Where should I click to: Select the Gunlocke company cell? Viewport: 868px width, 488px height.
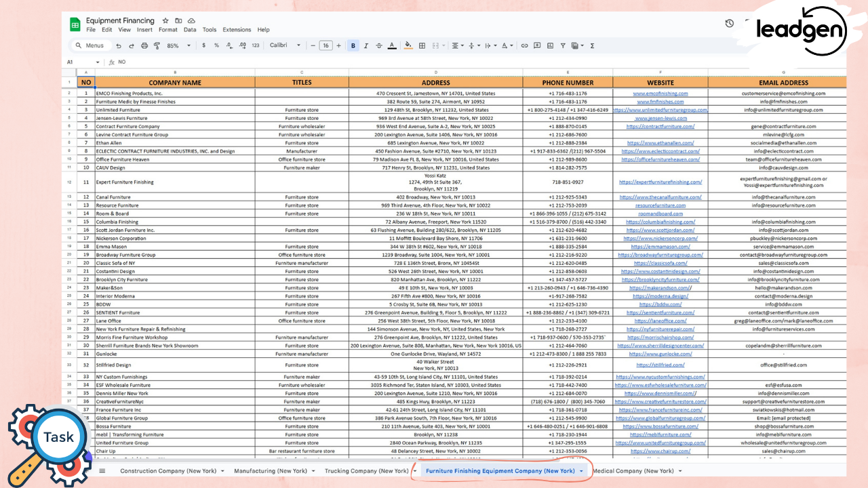point(175,354)
